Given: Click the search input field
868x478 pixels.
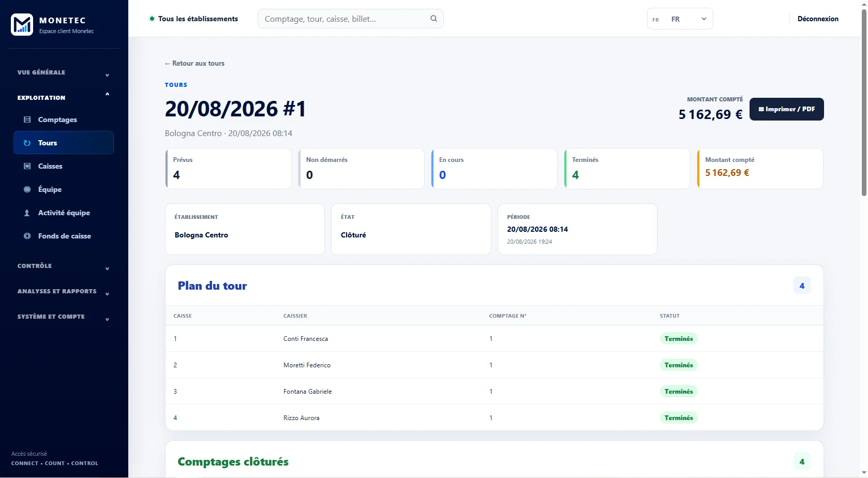Looking at the screenshot, I should (350, 19).
